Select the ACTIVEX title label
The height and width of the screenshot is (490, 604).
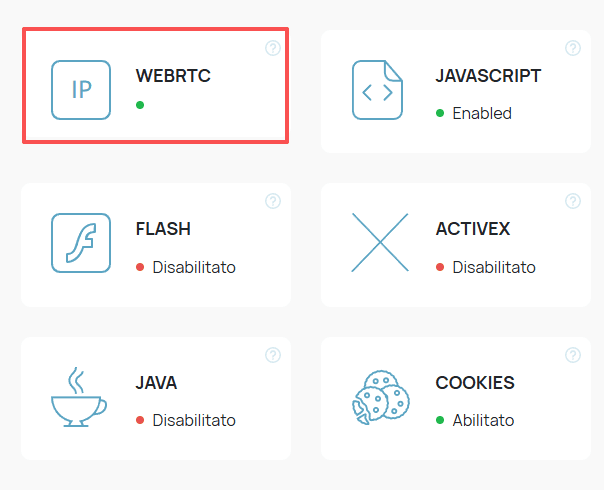point(473,229)
